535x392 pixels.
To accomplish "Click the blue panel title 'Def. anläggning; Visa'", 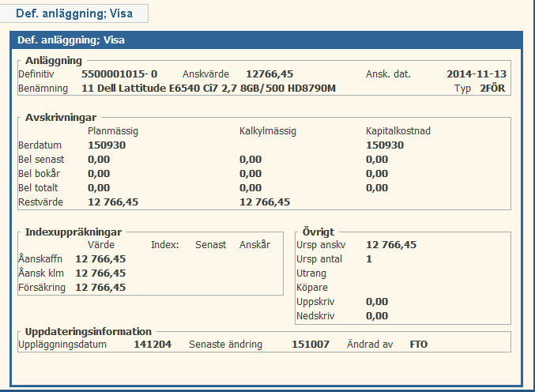I will (71, 40).
